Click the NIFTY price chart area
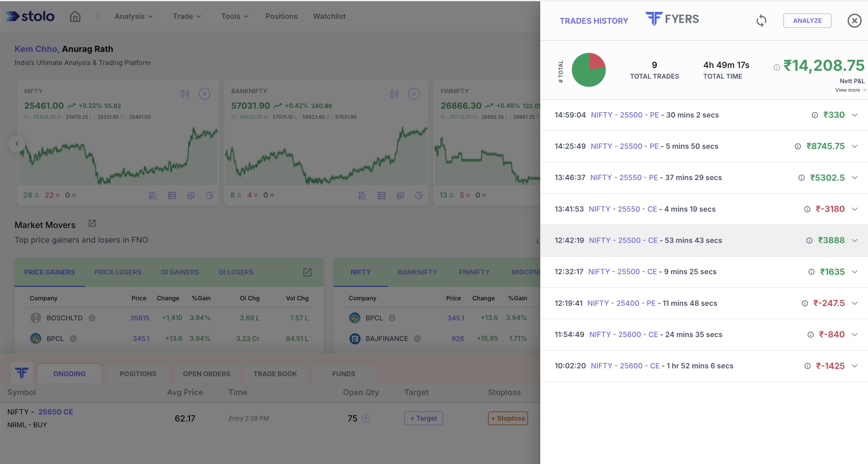Screen dimensions: 868x464 click(118, 155)
